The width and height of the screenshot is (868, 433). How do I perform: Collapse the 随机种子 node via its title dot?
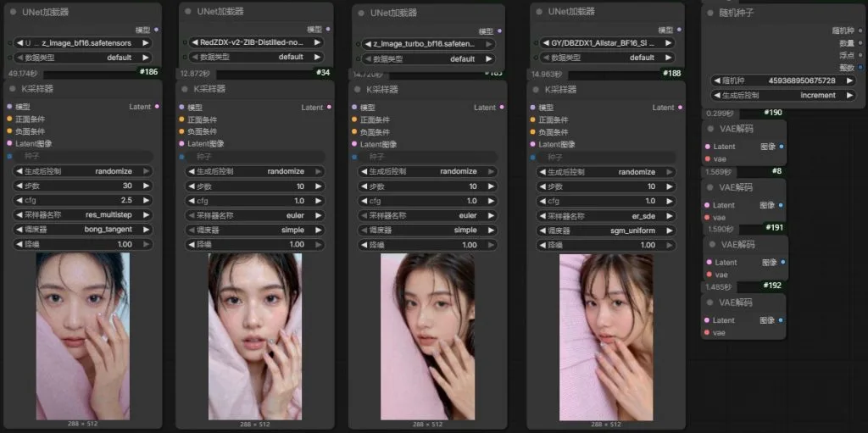coord(711,14)
